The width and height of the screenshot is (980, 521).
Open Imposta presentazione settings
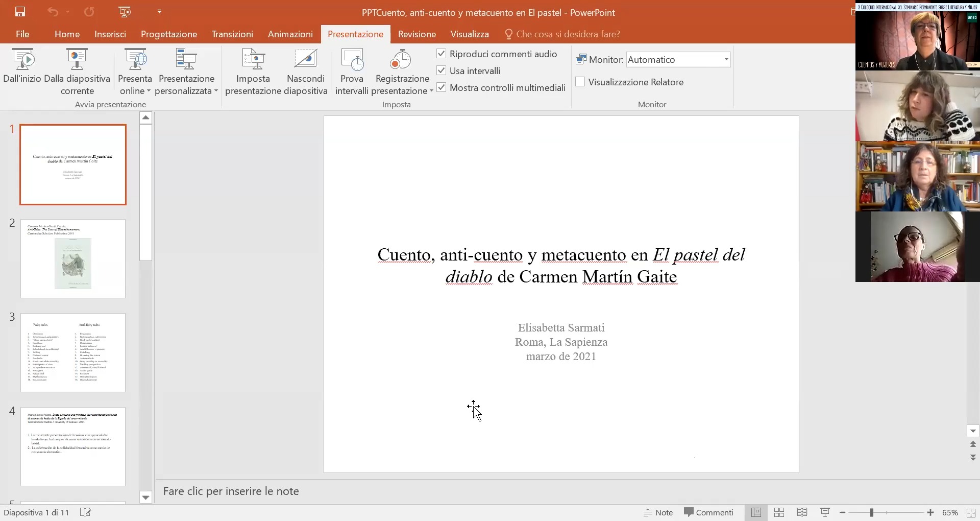pos(253,72)
